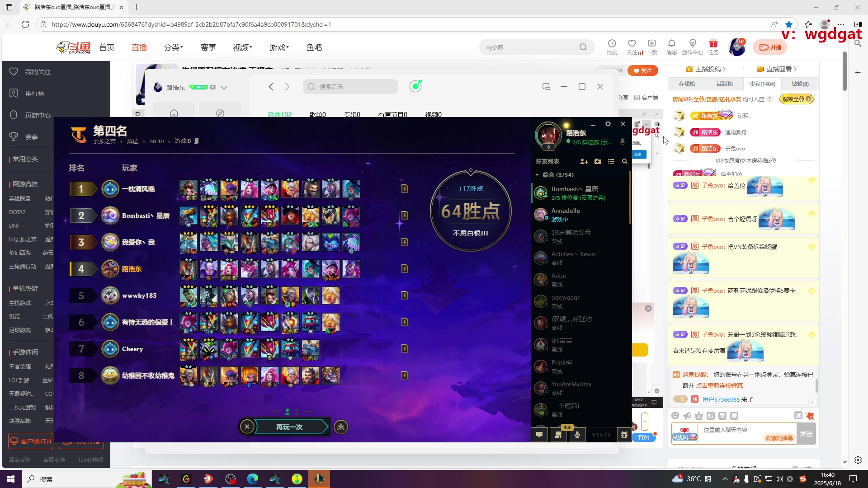Image resolution: width=868 pixels, height=488 pixels.
Task: Click the 管 moderator icon in chat toolbar
Action: click(x=722, y=416)
